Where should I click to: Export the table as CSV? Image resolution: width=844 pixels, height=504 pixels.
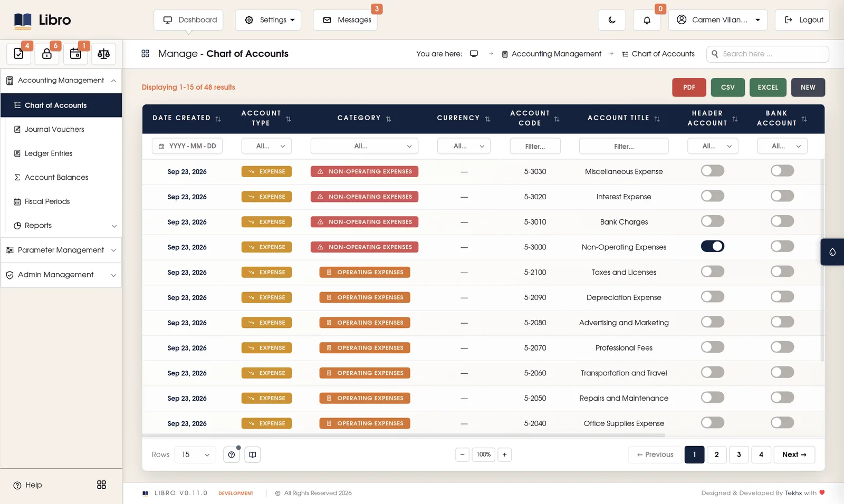728,88
